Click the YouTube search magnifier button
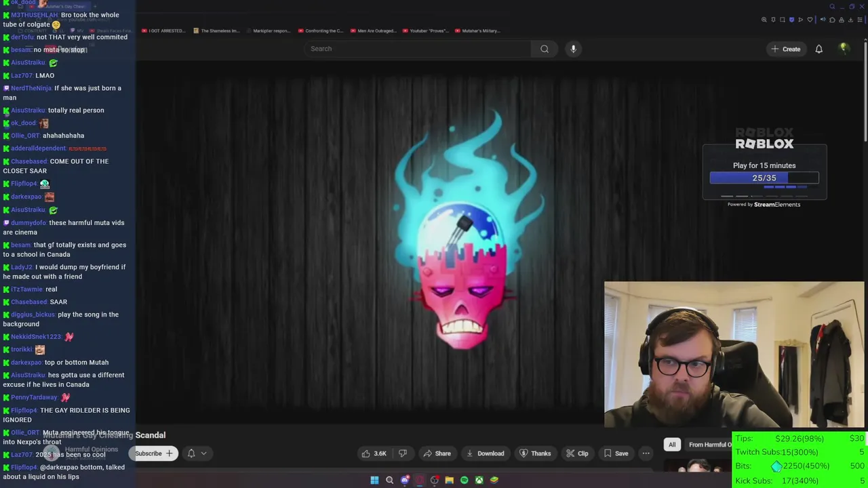Viewport: 868px width, 488px height. click(x=544, y=49)
